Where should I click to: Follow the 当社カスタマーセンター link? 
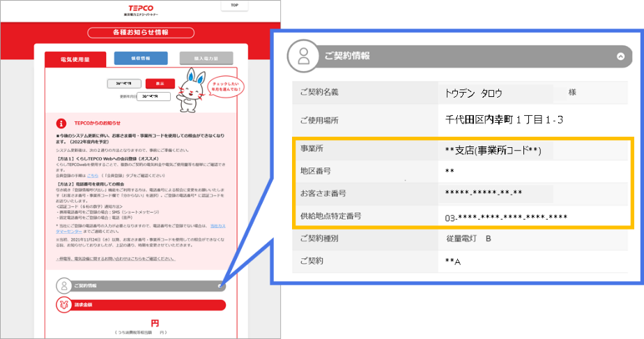coord(219,227)
